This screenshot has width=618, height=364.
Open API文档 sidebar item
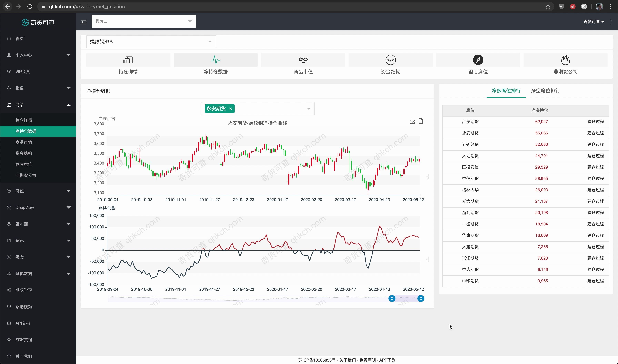(38, 323)
